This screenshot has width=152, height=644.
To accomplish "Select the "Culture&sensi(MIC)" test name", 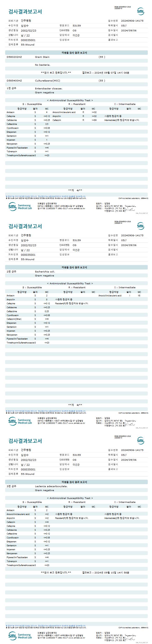I will coord(48,81).
